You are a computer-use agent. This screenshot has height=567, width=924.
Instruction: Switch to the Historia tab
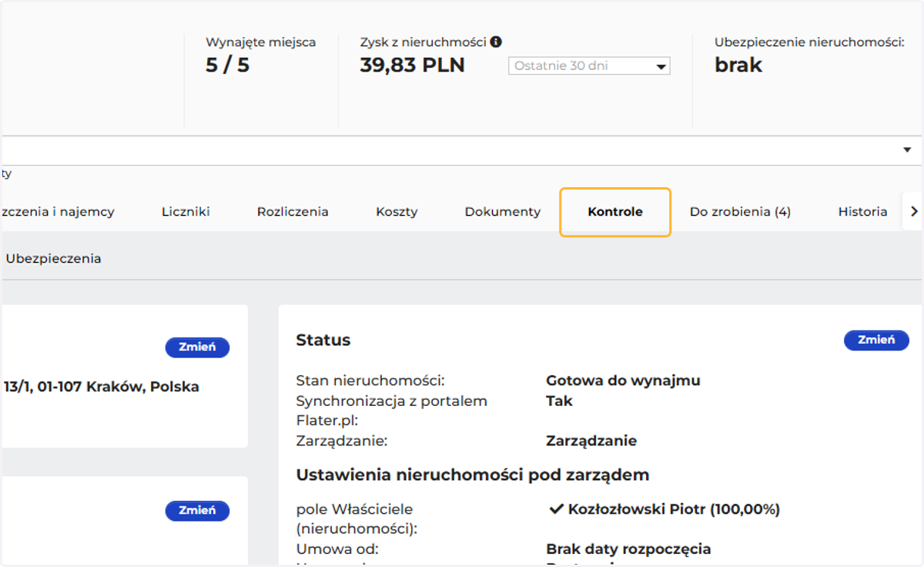click(x=862, y=212)
